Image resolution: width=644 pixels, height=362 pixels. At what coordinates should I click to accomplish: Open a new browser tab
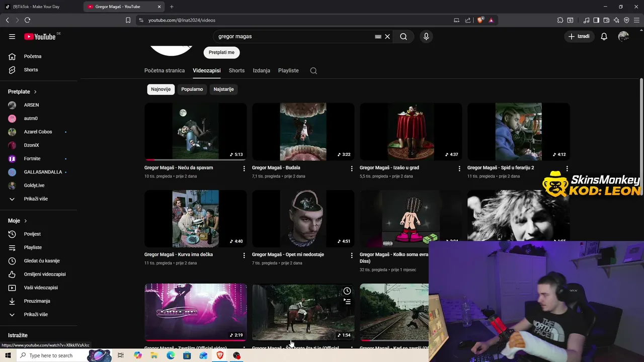pos(172,7)
